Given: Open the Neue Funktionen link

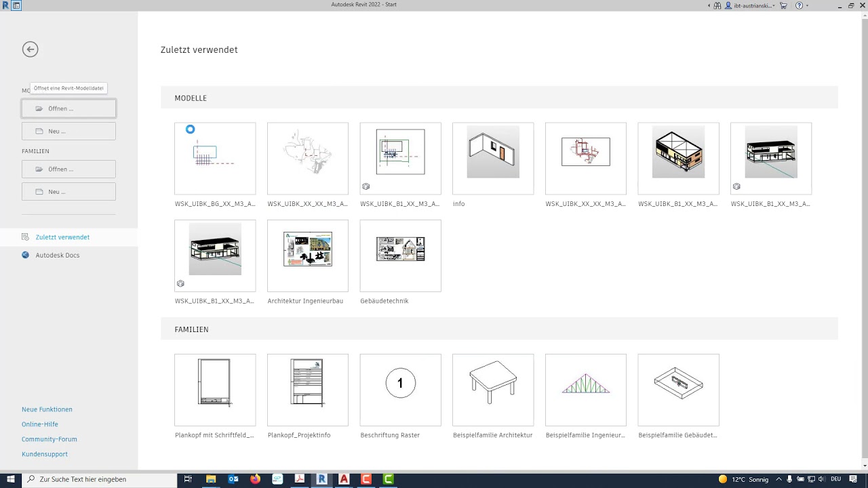Looking at the screenshot, I should point(47,409).
